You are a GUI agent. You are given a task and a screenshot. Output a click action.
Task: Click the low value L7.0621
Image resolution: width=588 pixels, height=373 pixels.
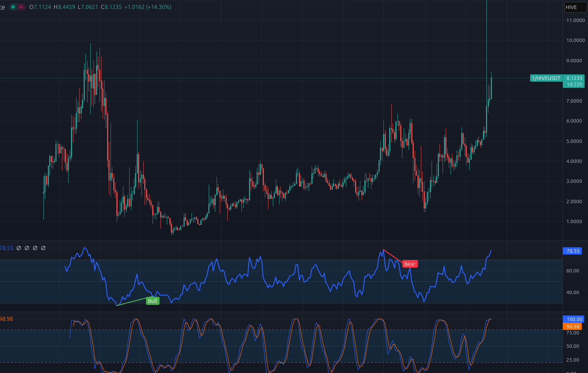(88, 7)
